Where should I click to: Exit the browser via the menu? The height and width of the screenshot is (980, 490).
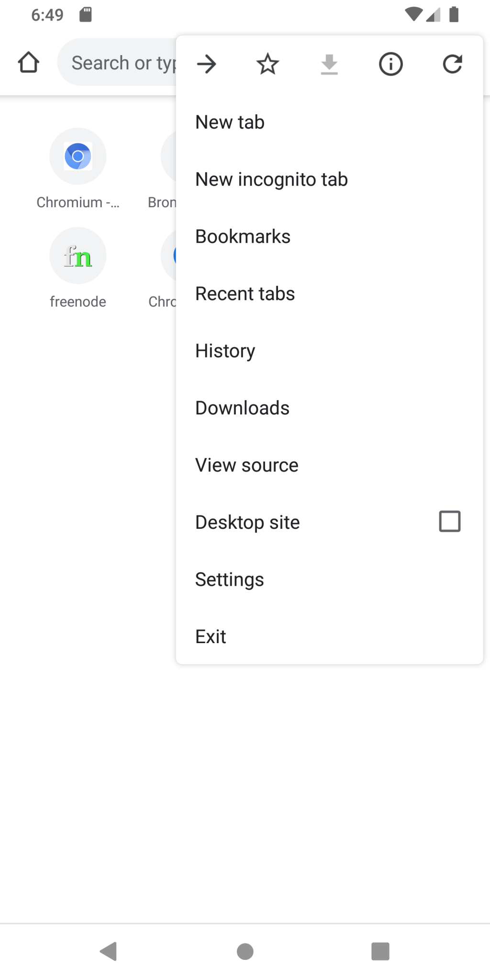[211, 636]
